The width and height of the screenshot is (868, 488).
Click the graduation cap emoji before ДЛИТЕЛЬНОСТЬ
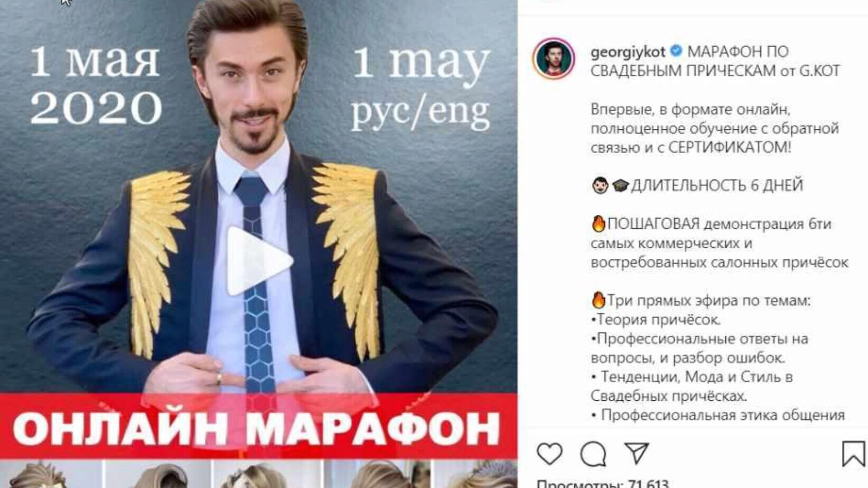coord(620,185)
